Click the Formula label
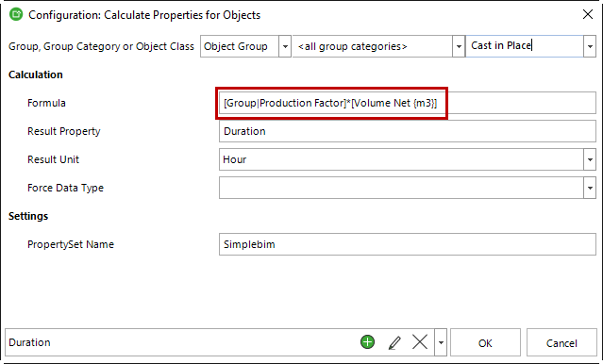Image resolution: width=603 pixels, height=364 pixels. [46, 103]
